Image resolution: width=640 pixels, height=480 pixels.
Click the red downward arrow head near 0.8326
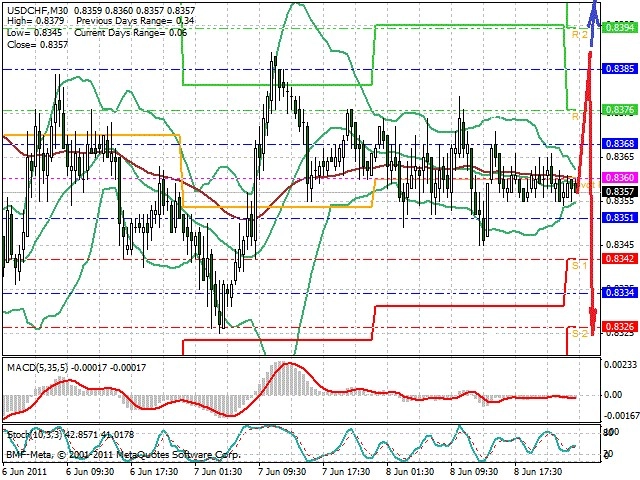[x=593, y=320]
